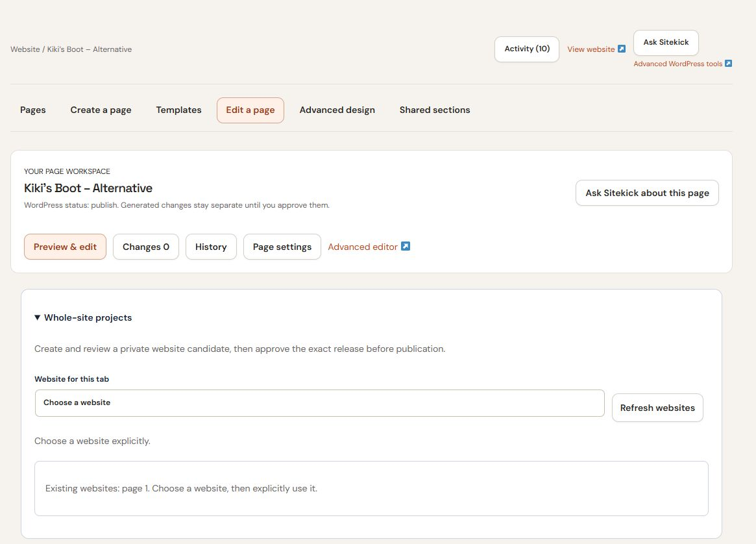Click the Refresh websites button
This screenshot has height=544, width=756.
click(657, 408)
